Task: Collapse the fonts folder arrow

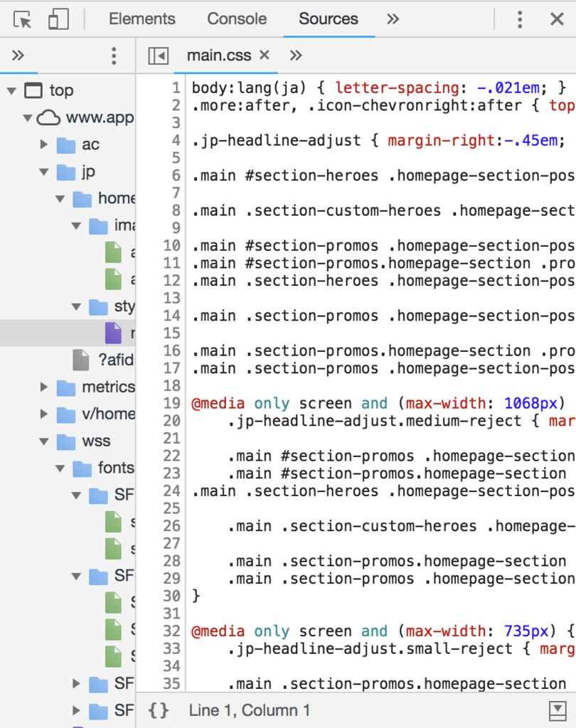Action: (x=60, y=468)
